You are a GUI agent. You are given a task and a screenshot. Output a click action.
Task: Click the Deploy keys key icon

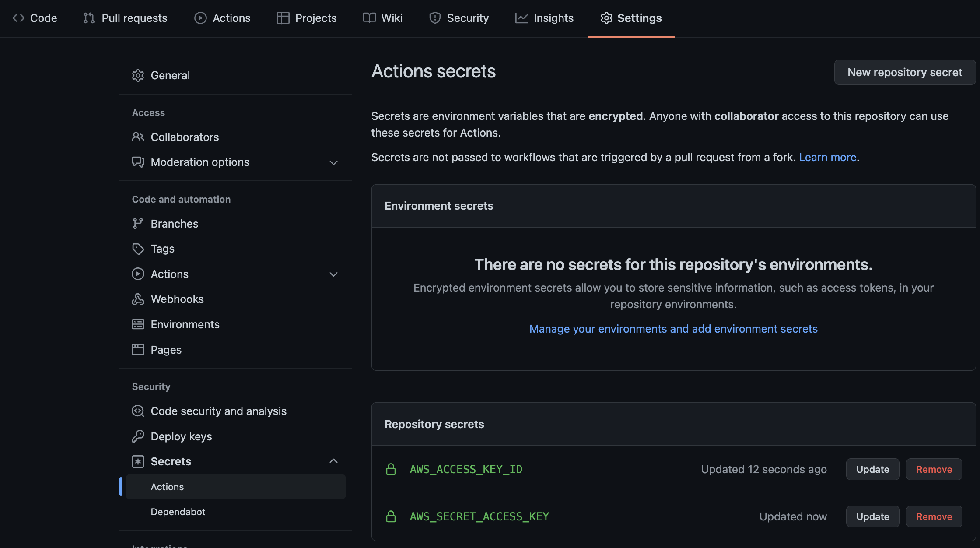coord(138,436)
